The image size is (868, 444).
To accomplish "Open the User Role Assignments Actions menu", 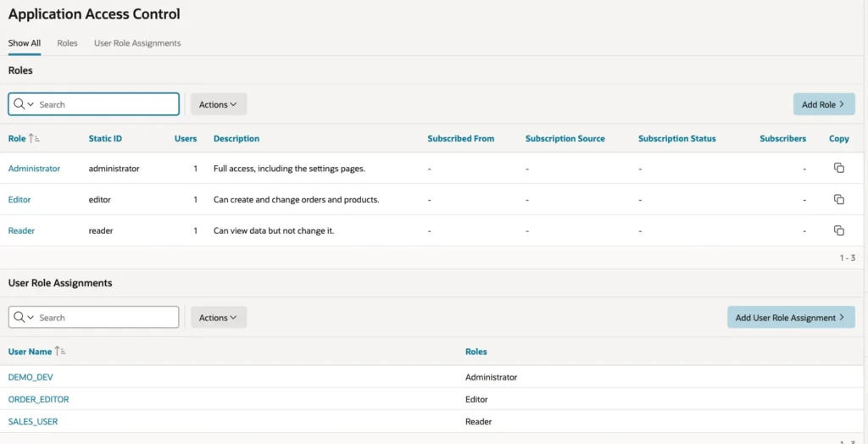I will click(x=219, y=317).
